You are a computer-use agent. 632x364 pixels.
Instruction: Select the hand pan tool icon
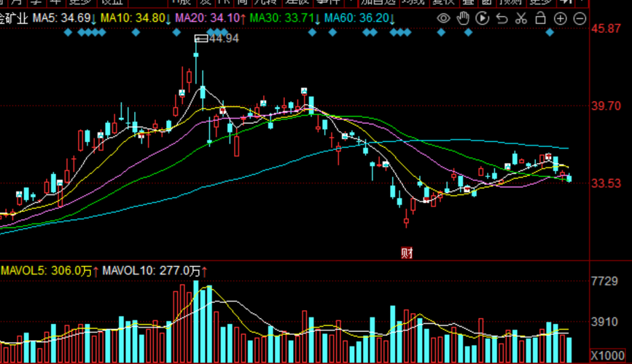point(463,18)
